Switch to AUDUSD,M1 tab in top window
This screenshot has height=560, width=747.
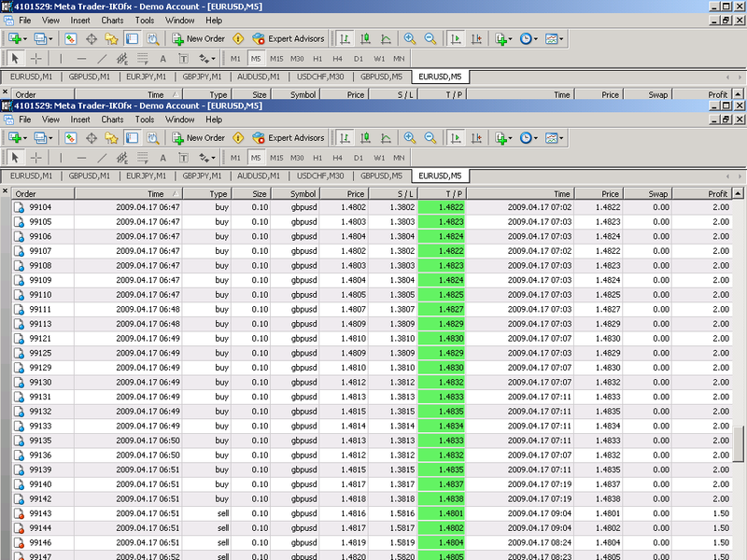tap(259, 77)
